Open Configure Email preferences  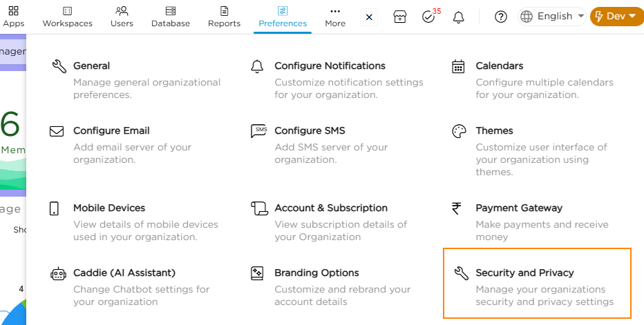(111, 131)
